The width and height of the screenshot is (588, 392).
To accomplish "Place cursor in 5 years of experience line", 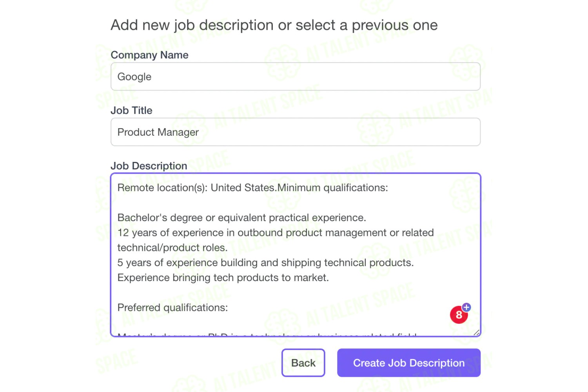I will (265, 263).
